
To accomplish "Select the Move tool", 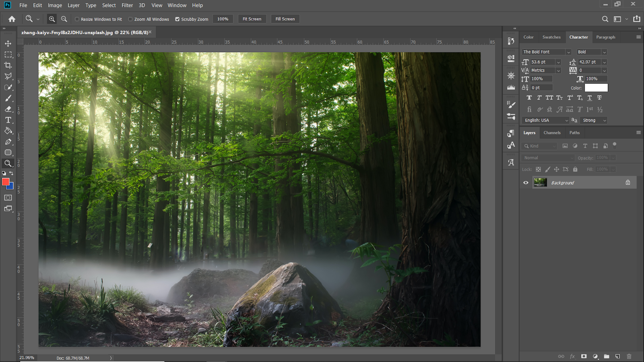I will pyautogui.click(x=8, y=43).
